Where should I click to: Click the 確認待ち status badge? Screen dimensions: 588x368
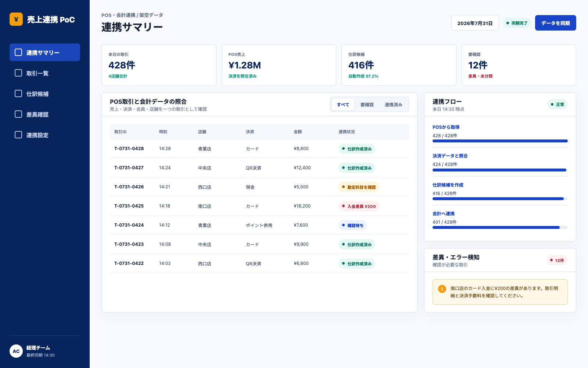pos(353,225)
